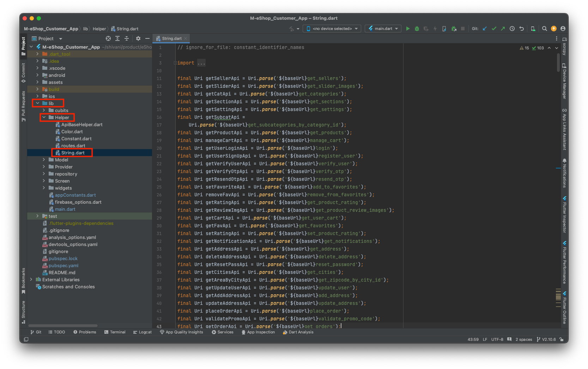Open coverage run icon in toolbar

(426, 29)
